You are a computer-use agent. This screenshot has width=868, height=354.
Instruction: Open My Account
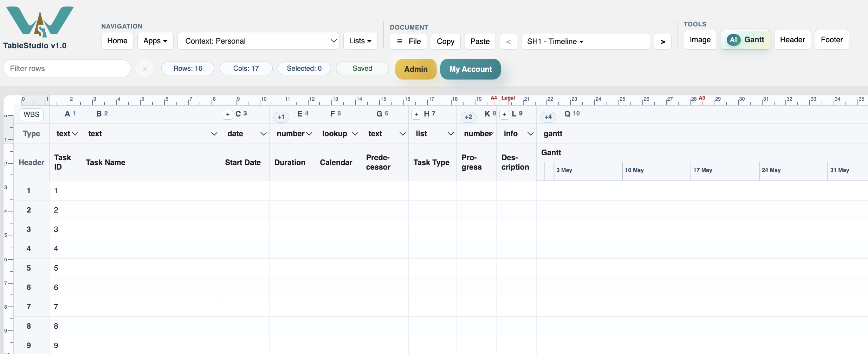tap(471, 69)
